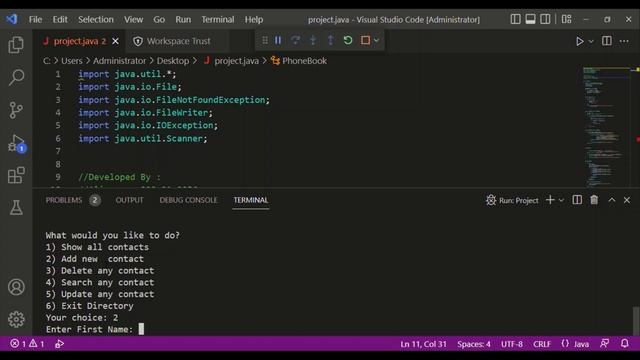Stop the debug session
640x360 pixels.
(x=365, y=40)
